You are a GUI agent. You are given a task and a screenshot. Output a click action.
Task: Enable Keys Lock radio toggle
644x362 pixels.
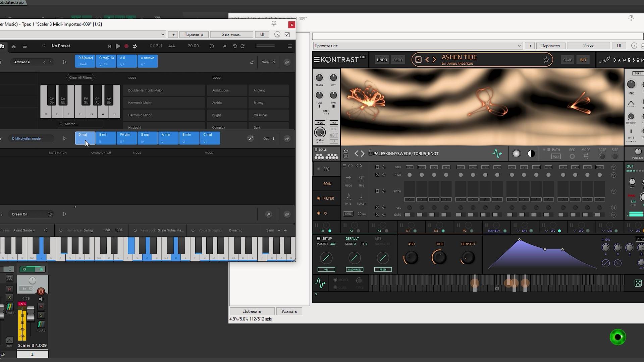click(x=135, y=230)
